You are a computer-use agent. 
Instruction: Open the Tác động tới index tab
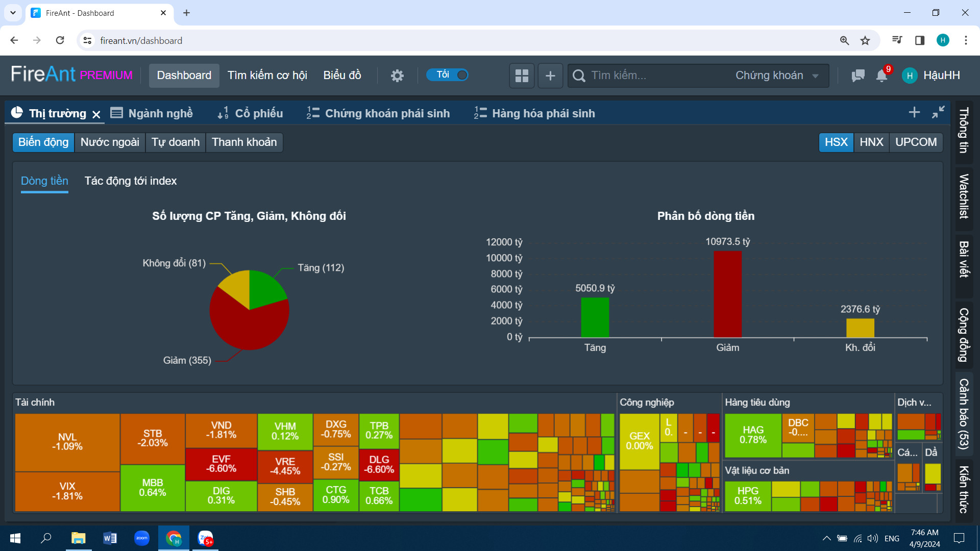coord(130,181)
